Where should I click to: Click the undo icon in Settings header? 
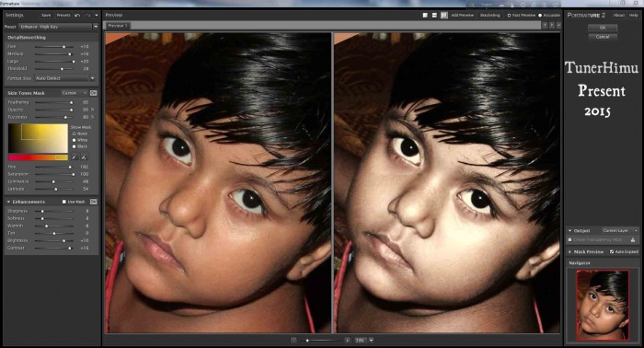click(x=77, y=16)
